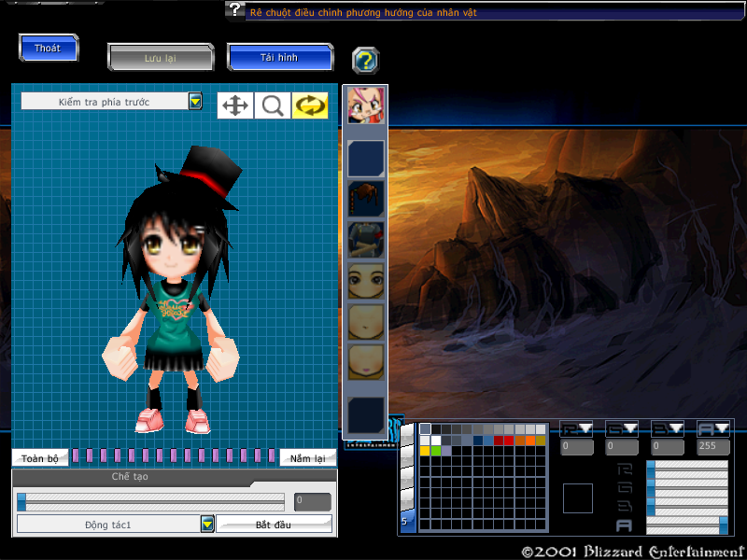Select the empty dark slot at sidebar bottom
This screenshot has height=560, width=747.
tap(365, 415)
